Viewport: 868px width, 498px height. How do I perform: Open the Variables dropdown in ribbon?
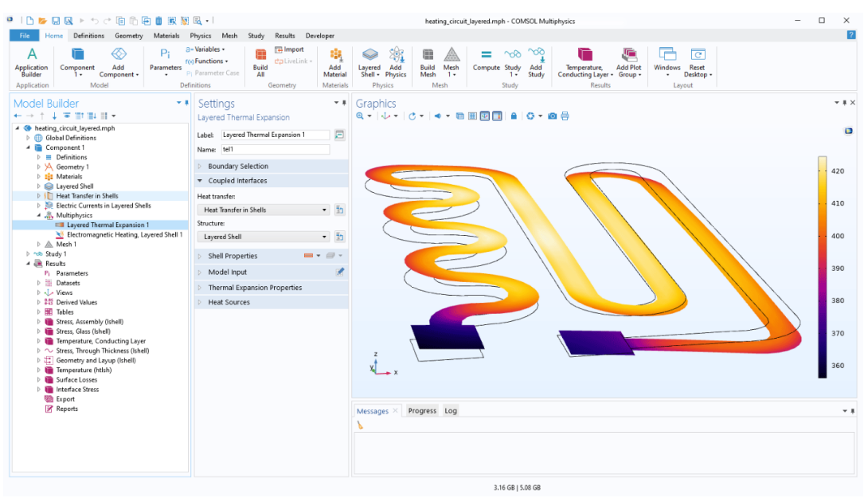206,49
